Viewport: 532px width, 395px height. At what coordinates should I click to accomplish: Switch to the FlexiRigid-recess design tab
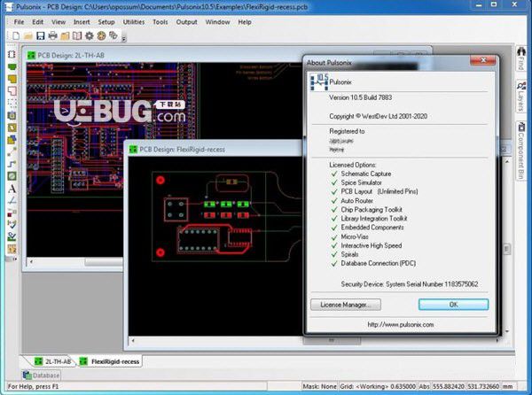coord(110,362)
